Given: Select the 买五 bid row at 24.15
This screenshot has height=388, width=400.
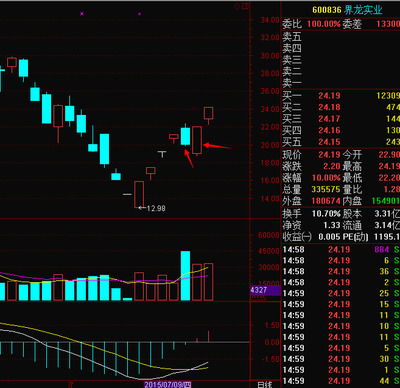Looking at the screenshot, I should [341, 142].
